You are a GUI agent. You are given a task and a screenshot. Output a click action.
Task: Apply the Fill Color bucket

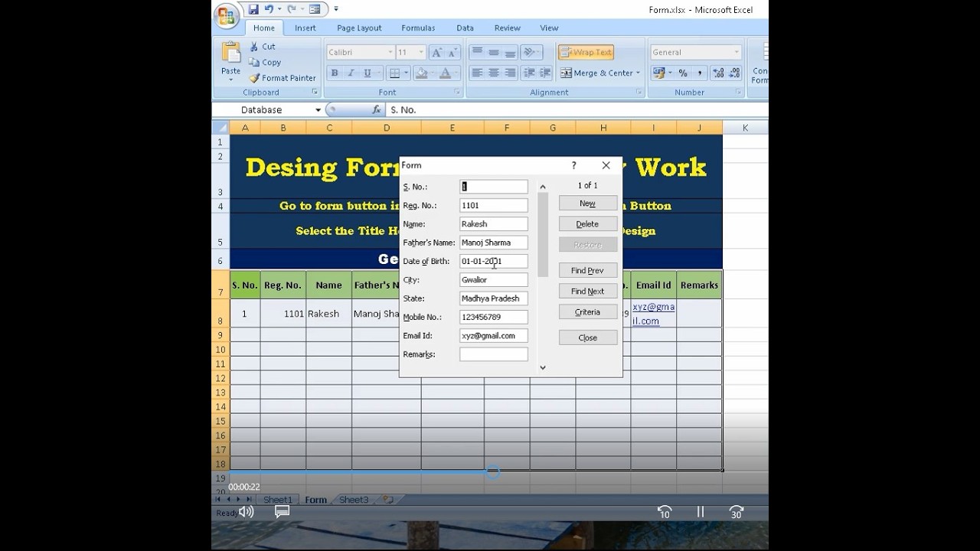tap(421, 73)
